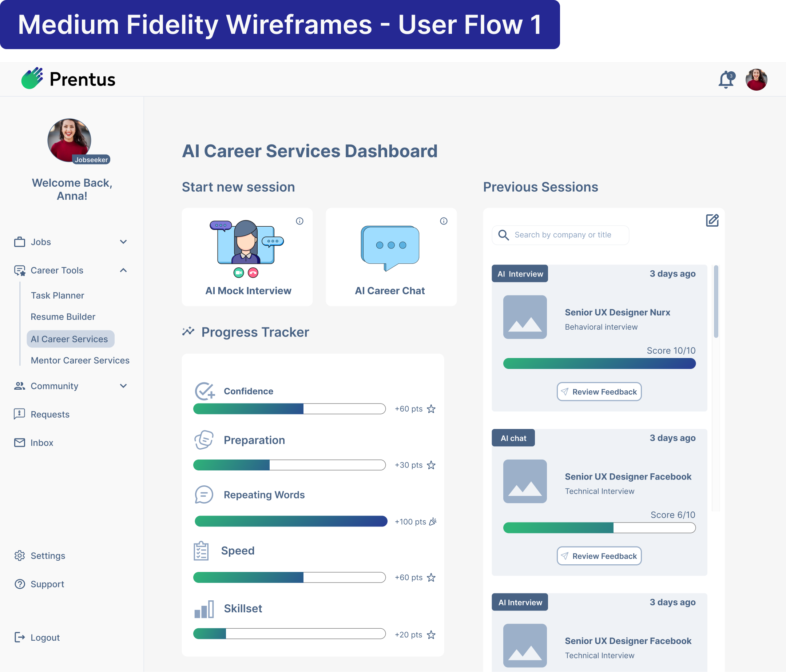Screen dimensions: 786x672
Task: Click the Score 10/10 text
Action: pos(671,350)
